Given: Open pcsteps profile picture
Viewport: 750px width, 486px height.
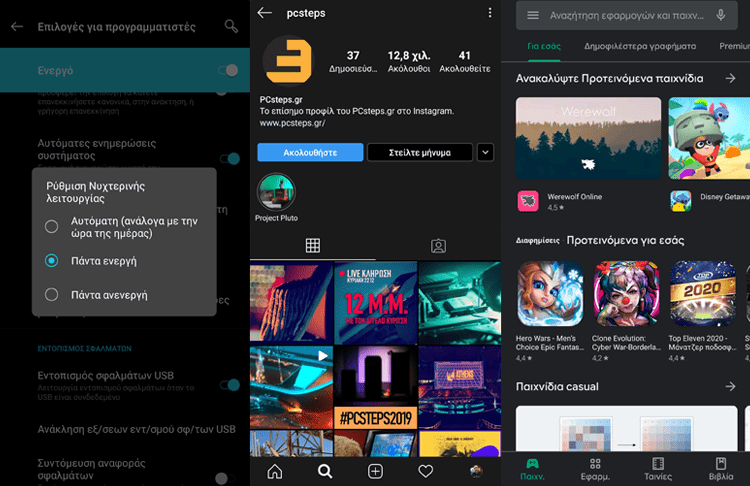Looking at the screenshot, I should click(x=287, y=61).
